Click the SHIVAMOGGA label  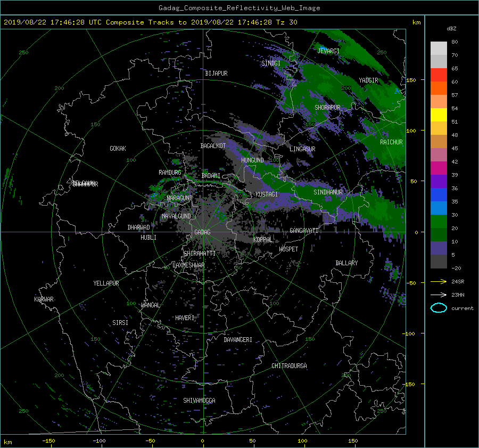[199, 401]
